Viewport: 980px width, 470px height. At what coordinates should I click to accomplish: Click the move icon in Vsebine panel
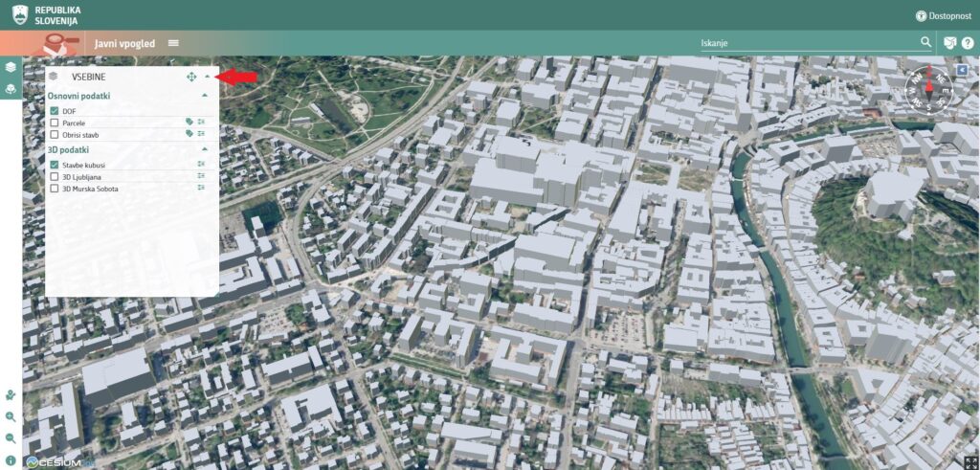point(191,77)
